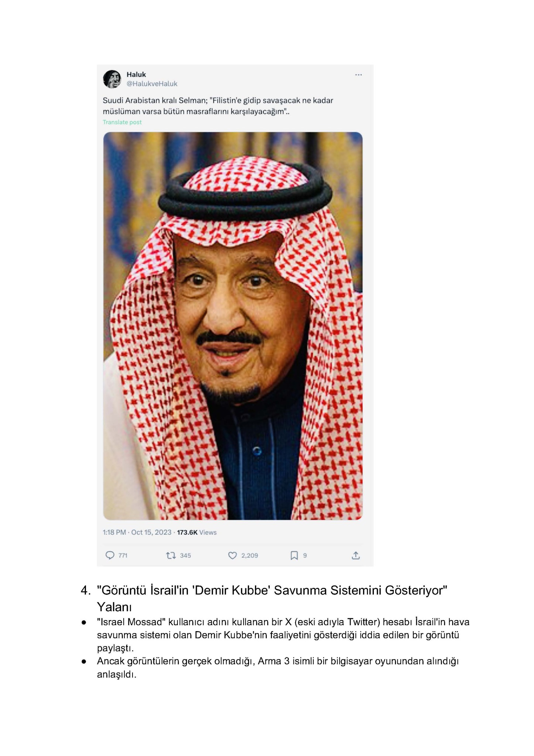Click the 2,209 likes count
The image size is (534, 756).
(x=249, y=555)
